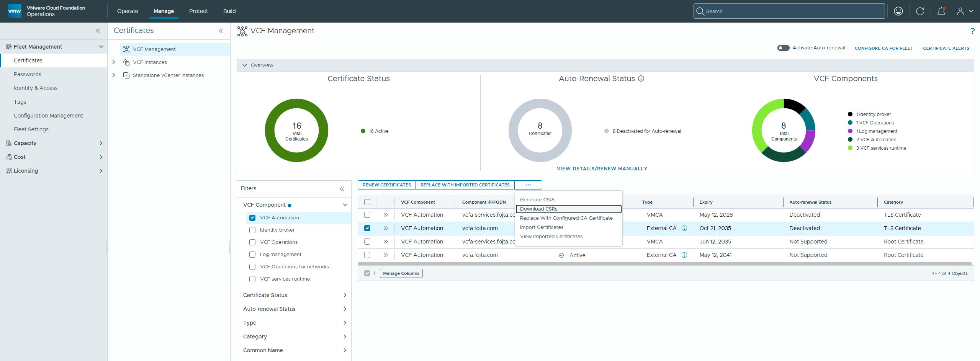Screen dimensions: 980x361
Task: Expand details of the May 12, 2041 row
Action: 386,255
